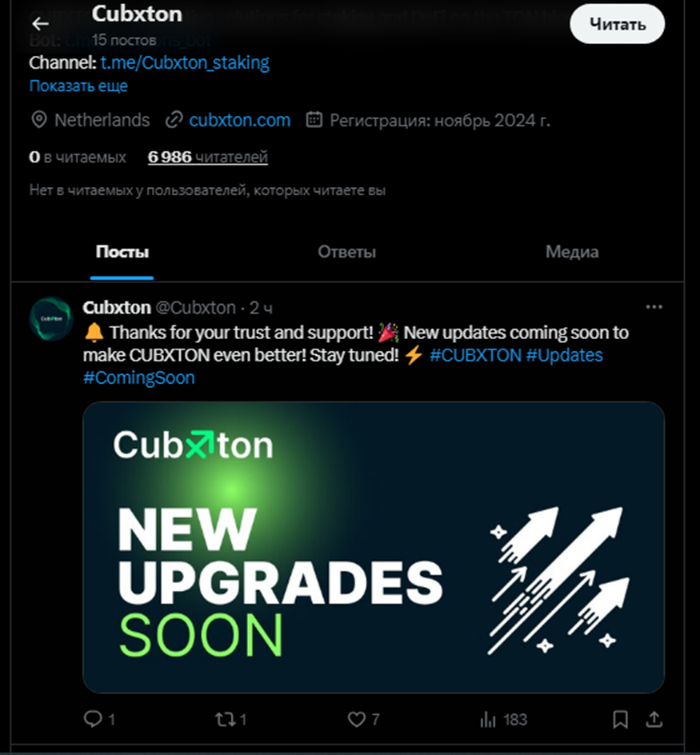
Task: Open the post's three-dot more menu
Action: pos(654,307)
